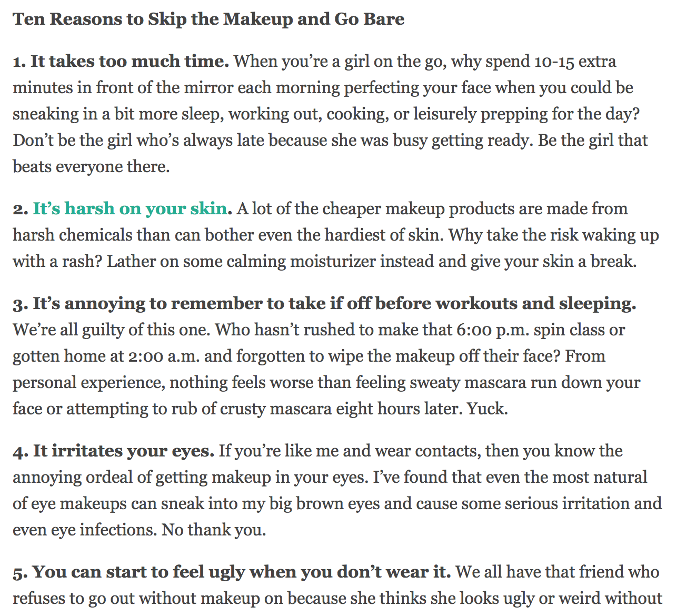Viewport: 677px width, 616px height.
Task: Open the "It's harsh on your skin" link
Action: click(130, 208)
